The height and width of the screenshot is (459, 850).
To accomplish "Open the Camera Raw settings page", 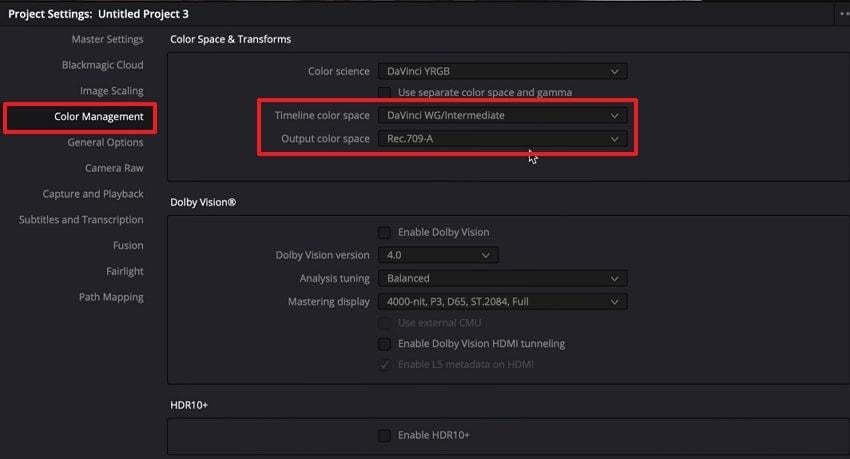I will pyautogui.click(x=114, y=168).
